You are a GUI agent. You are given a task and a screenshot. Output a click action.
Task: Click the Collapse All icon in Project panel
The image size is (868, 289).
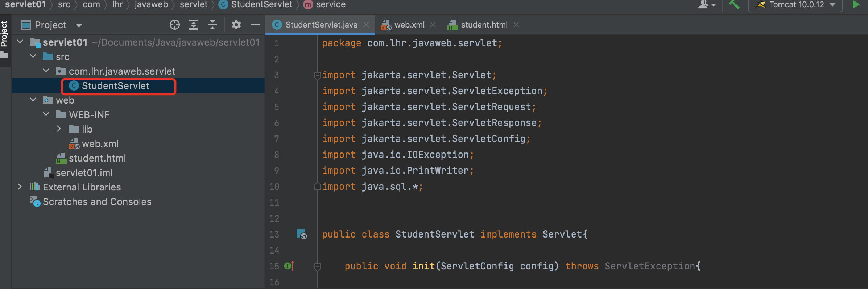pos(212,25)
